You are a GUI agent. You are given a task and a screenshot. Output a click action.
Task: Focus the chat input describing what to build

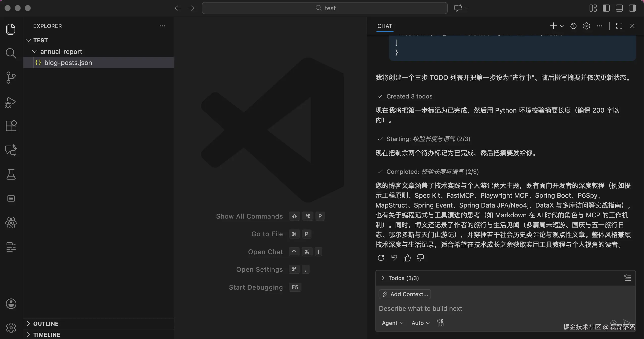pyautogui.click(x=479, y=309)
